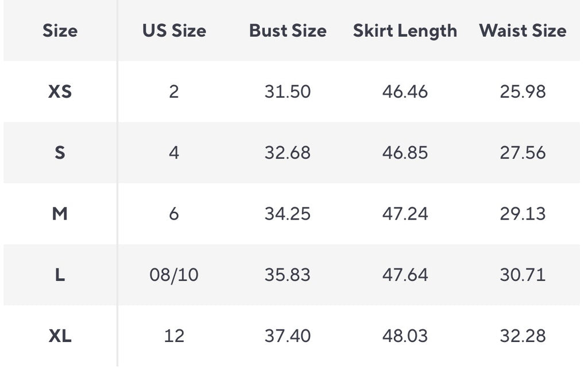Click the waist size 29.13 value
The height and width of the screenshot is (369, 588).
click(523, 214)
